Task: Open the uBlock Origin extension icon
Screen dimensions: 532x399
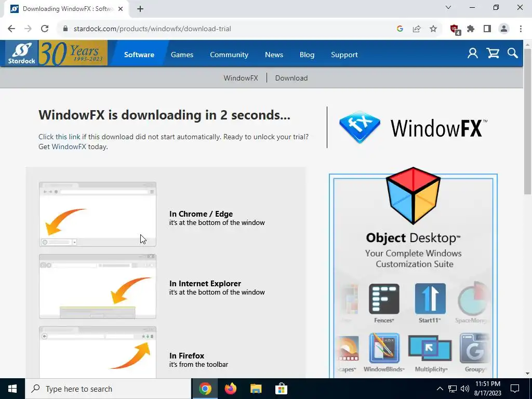Action: [455, 30]
